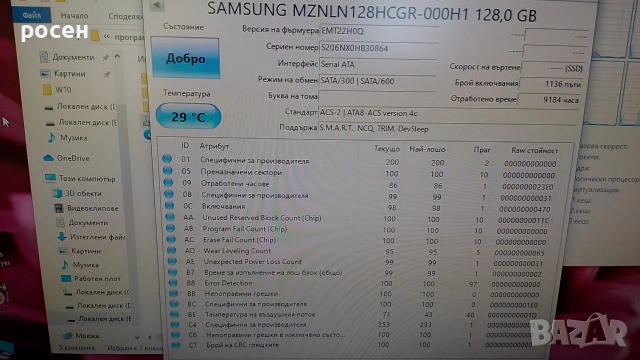Click raw value 0000000023E0 of Отработени часове
This screenshot has height=360, width=640.
tap(527, 187)
